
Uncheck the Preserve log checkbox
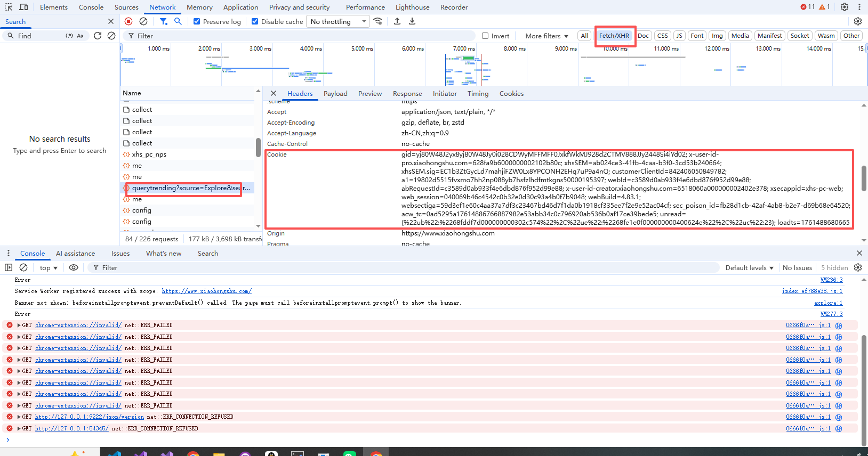(x=197, y=21)
